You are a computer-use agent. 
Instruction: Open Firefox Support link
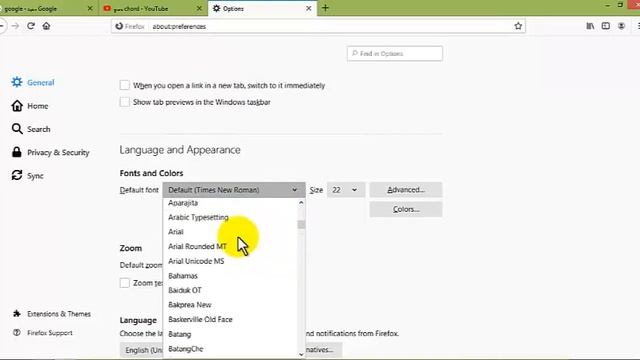(43, 333)
